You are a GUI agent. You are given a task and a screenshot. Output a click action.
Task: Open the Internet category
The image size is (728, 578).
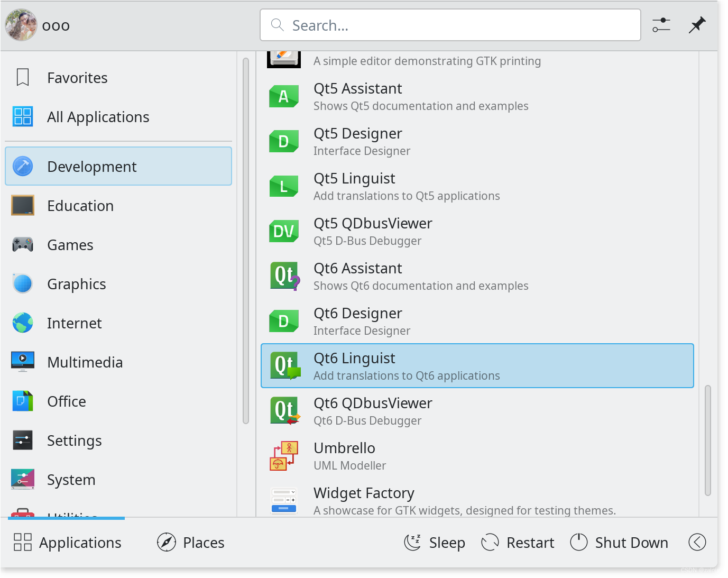click(118, 323)
